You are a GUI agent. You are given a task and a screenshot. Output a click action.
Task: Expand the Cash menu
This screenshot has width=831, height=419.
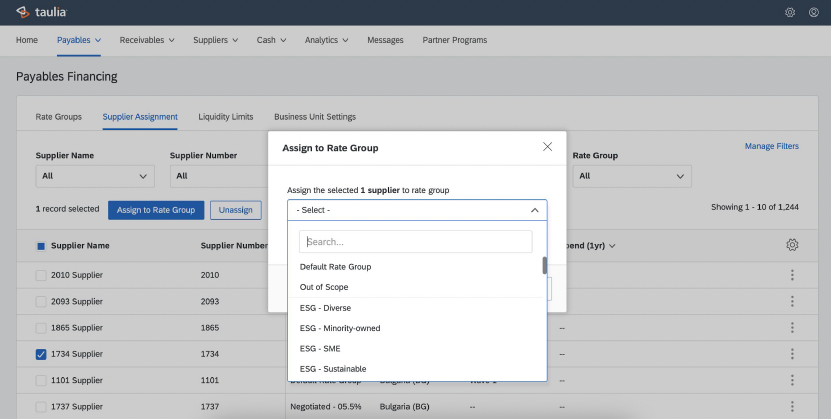point(271,40)
